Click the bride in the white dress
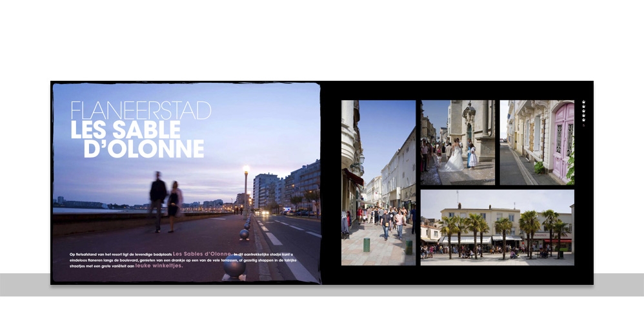 pyautogui.click(x=456, y=157)
